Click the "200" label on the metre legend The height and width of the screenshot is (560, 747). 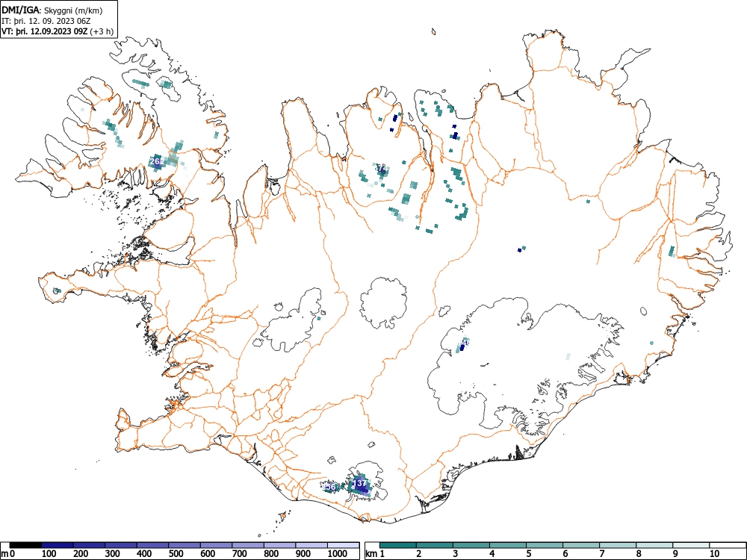[x=81, y=554]
